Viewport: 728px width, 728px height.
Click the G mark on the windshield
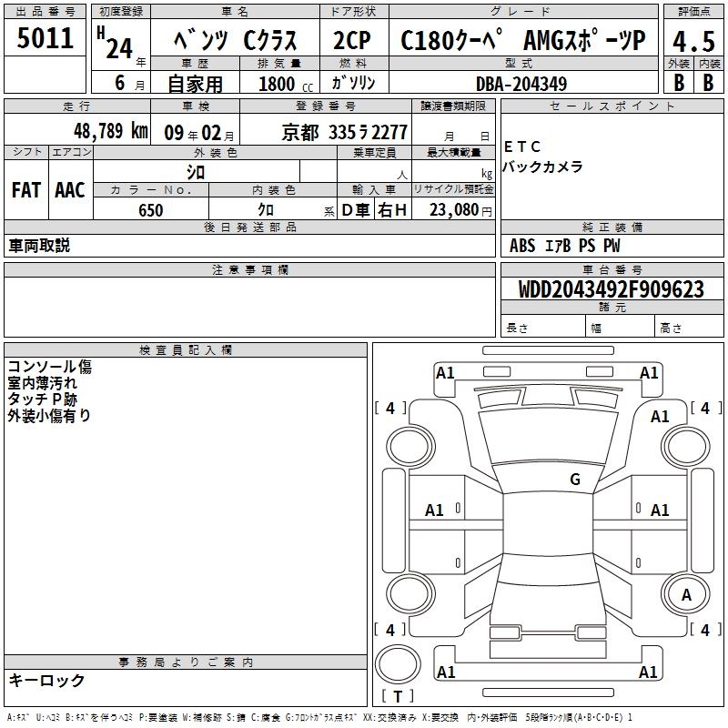point(575,480)
